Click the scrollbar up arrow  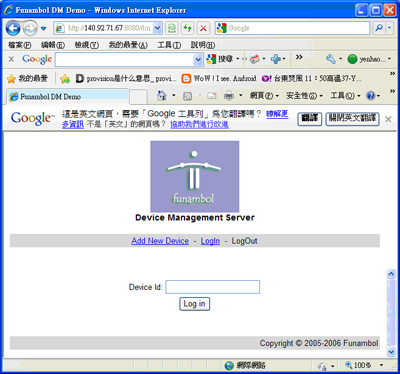tap(391, 274)
